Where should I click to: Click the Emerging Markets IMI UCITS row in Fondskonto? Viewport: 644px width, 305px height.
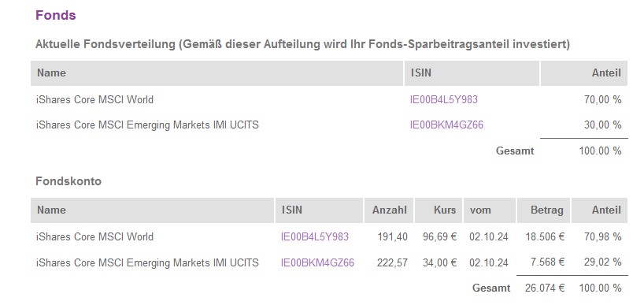329,262
